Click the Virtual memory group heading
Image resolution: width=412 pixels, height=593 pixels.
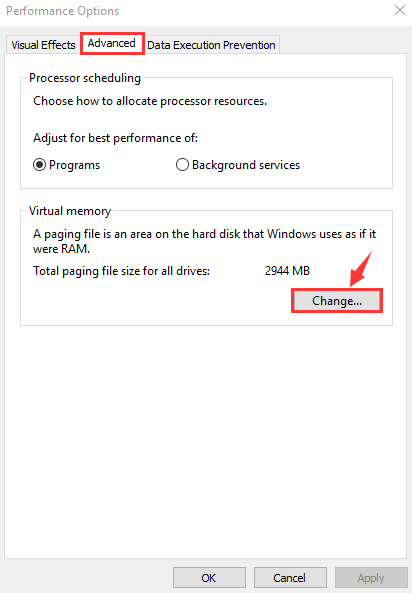pos(70,211)
